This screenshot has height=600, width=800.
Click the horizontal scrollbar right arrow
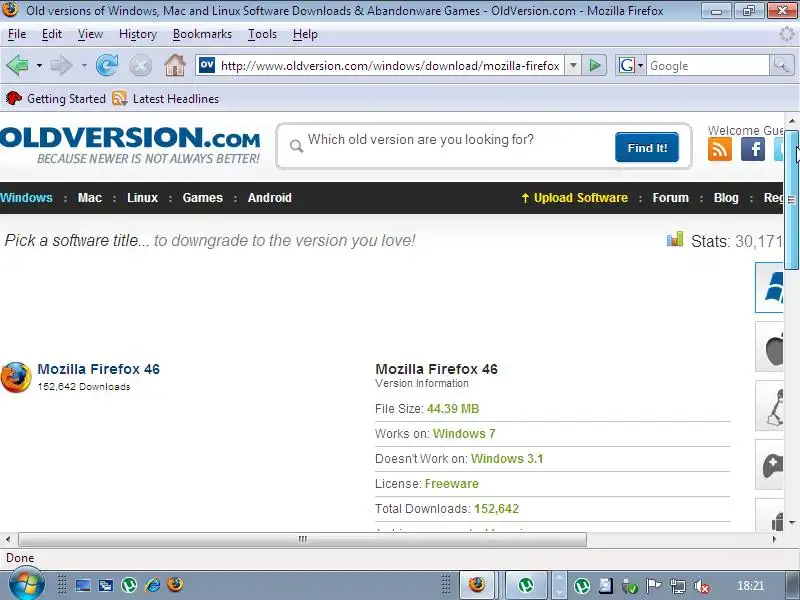point(774,539)
